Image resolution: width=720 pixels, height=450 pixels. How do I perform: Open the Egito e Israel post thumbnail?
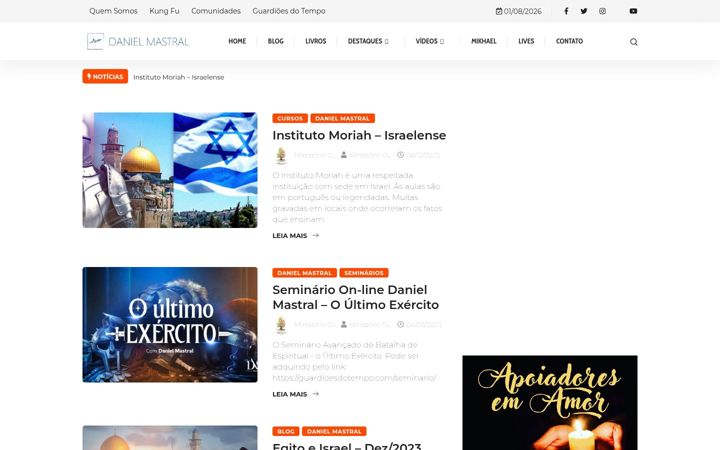[170, 438]
